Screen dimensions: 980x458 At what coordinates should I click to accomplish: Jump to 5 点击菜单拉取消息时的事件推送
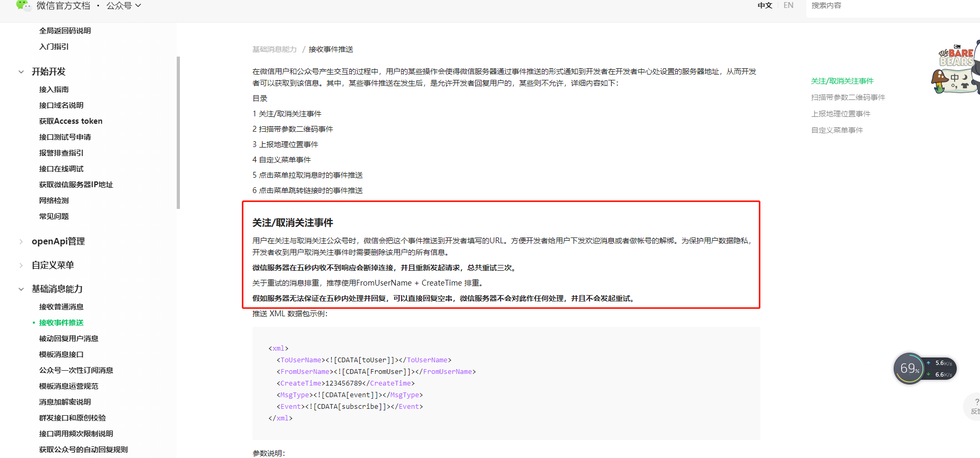[x=307, y=175]
